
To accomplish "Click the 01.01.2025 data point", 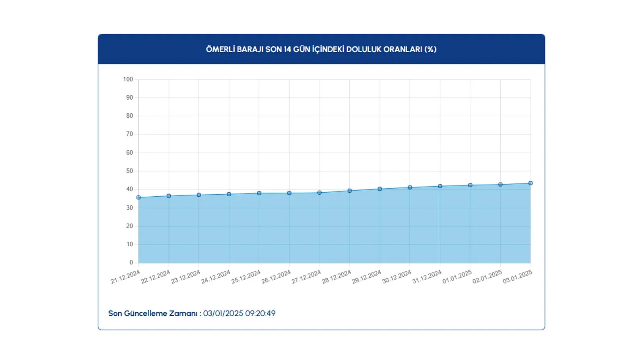I will [x=470, y=185].
